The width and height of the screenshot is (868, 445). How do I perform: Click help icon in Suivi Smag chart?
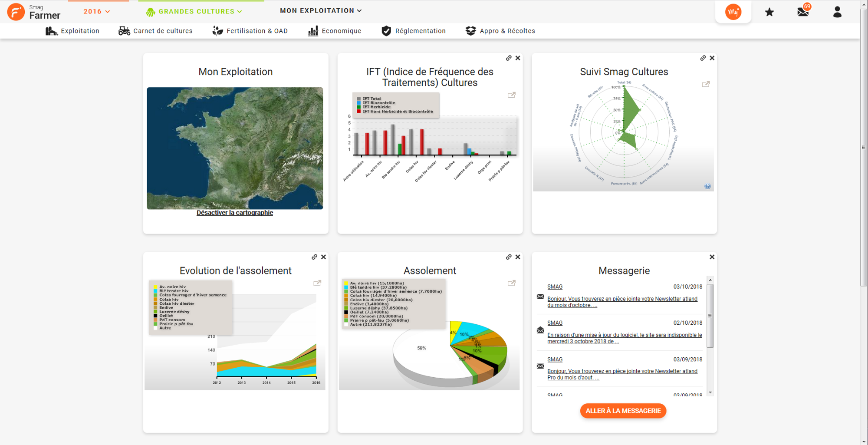coord(707,186)
